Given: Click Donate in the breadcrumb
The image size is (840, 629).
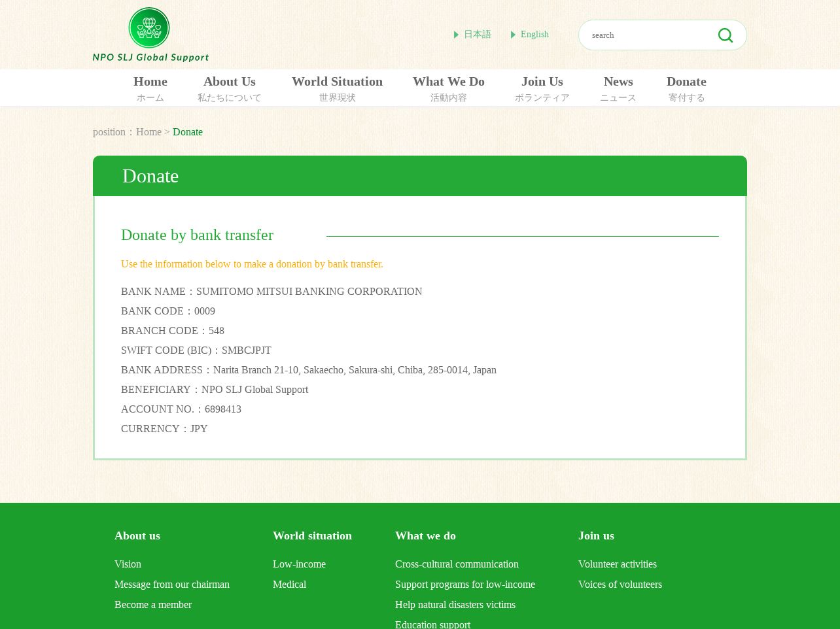Looking at the screenshot, I should 188,132.
